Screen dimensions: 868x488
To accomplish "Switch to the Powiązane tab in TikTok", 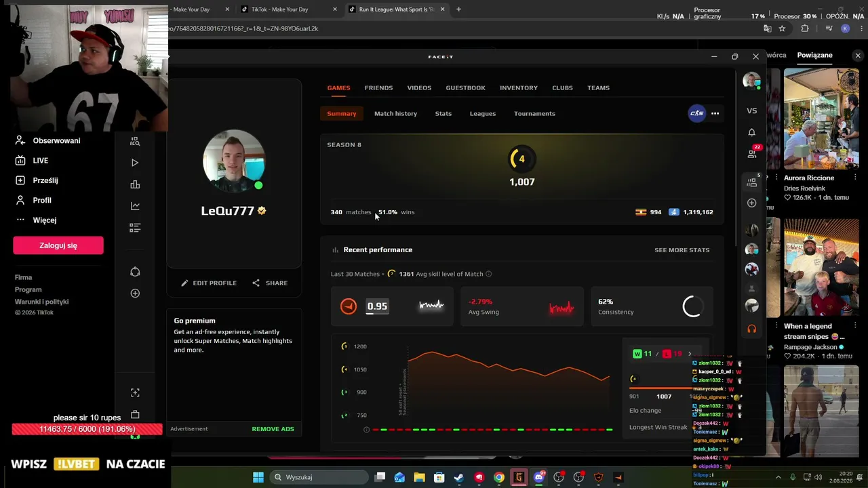I will [x=814, y=55].
